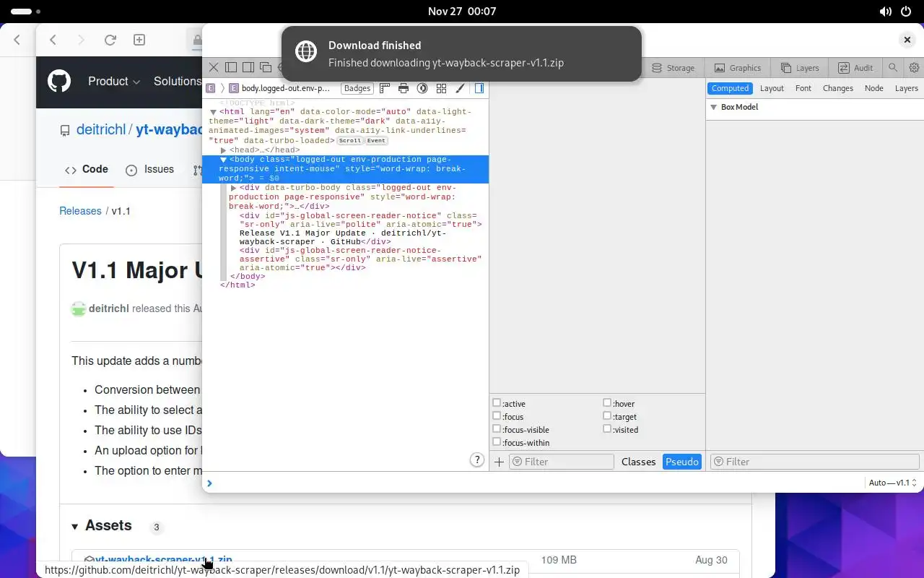Toggle the details sidebar icon
This screenshot has height=578, width=924.
point(479,88)
